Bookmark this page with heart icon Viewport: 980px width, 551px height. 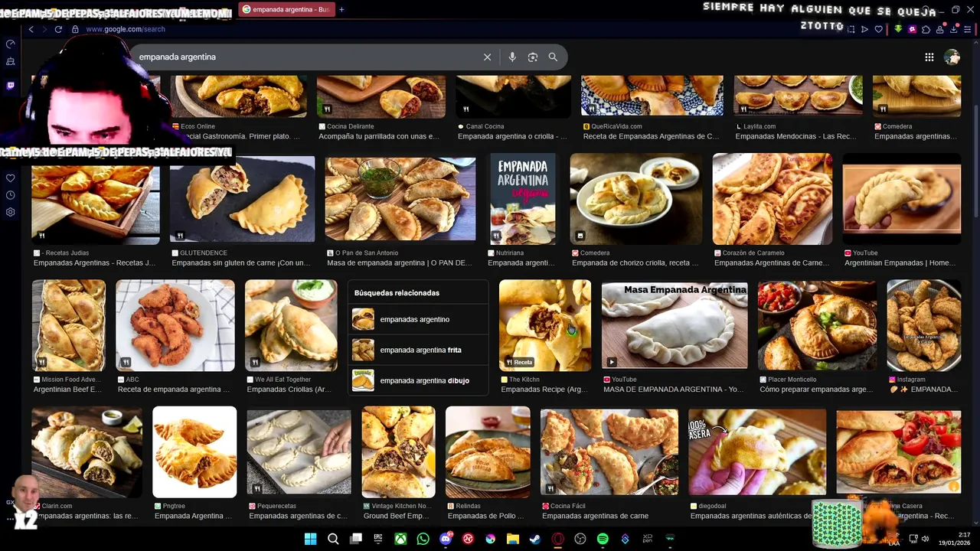coord(879,29)
